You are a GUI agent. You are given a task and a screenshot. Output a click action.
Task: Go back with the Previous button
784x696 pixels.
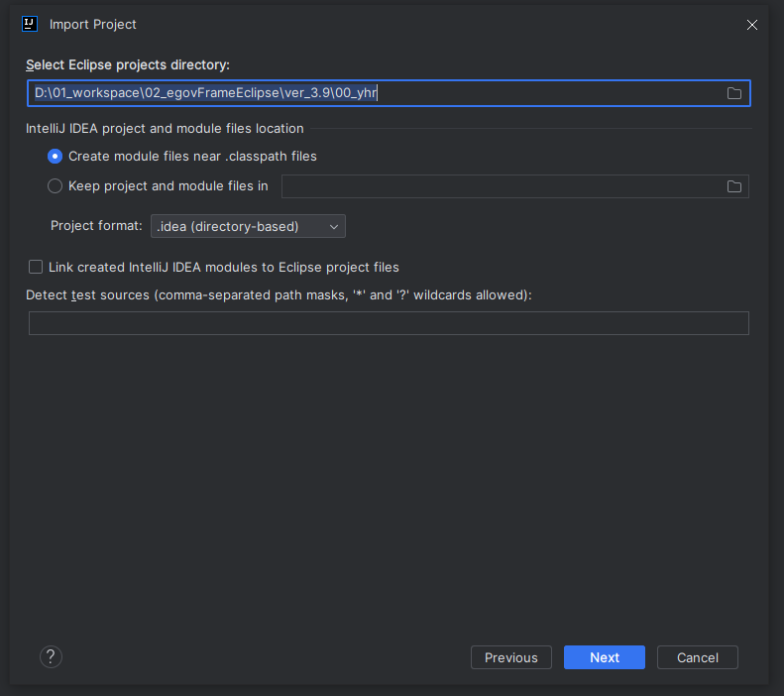coord(511,657)
